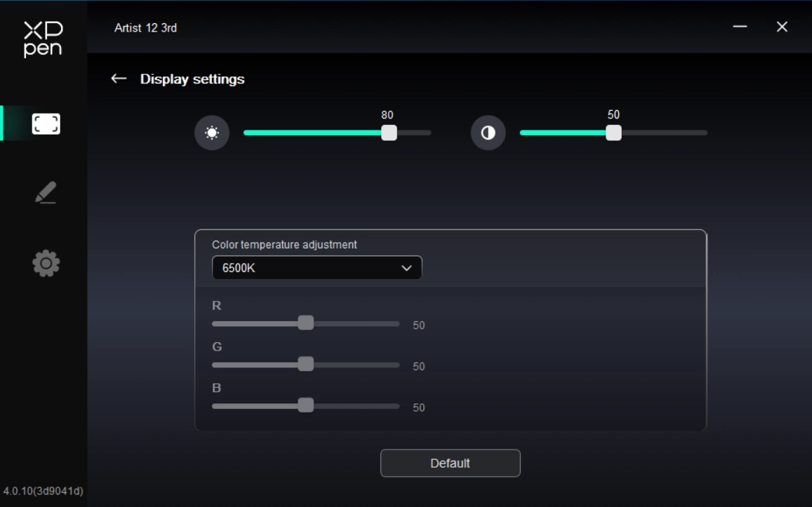Minimize the XP-Pen window
This screenshot has height=507, width=812.
tap(740, 27)
